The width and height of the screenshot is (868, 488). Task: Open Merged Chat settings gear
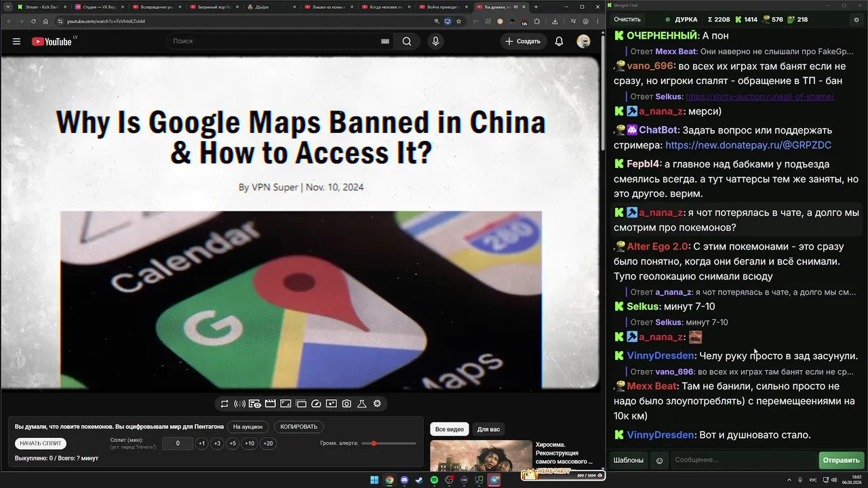click(x=856, y=20)
